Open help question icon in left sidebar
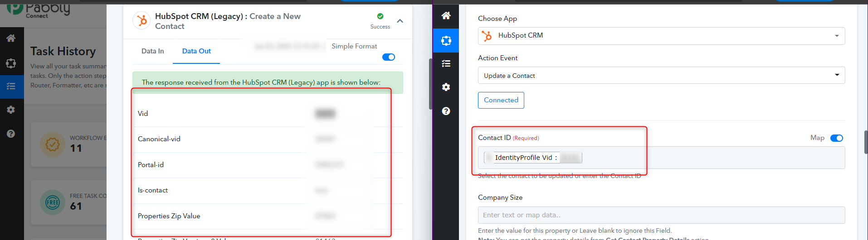 (x=11, y=134)
